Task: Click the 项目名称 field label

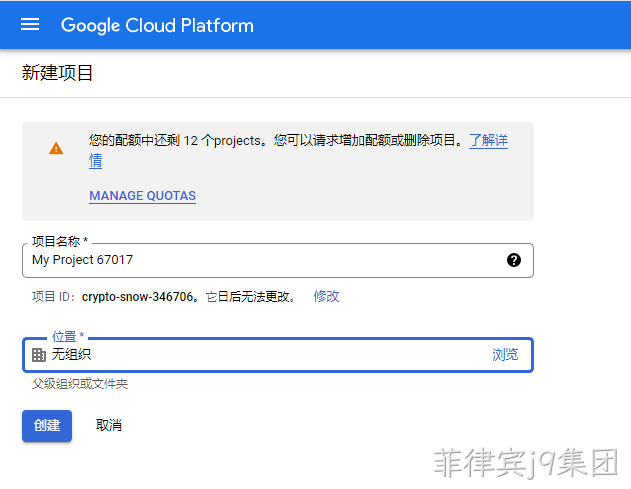Action: pos(60,241)
